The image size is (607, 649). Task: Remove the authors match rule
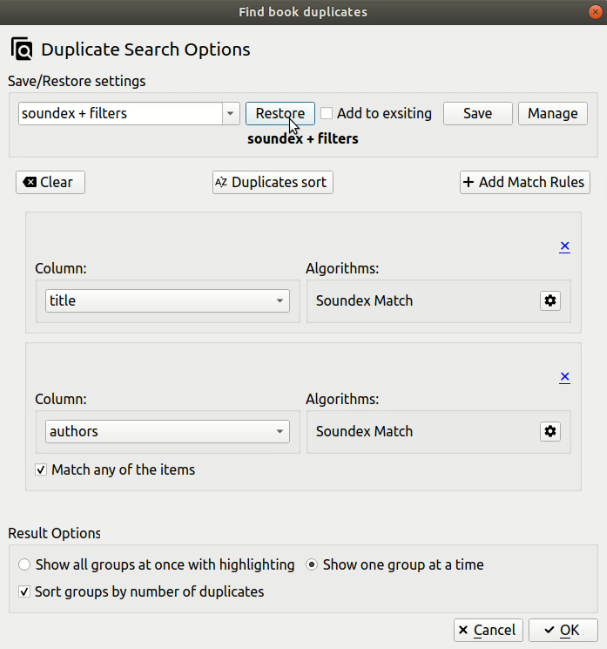click(564, 377)
